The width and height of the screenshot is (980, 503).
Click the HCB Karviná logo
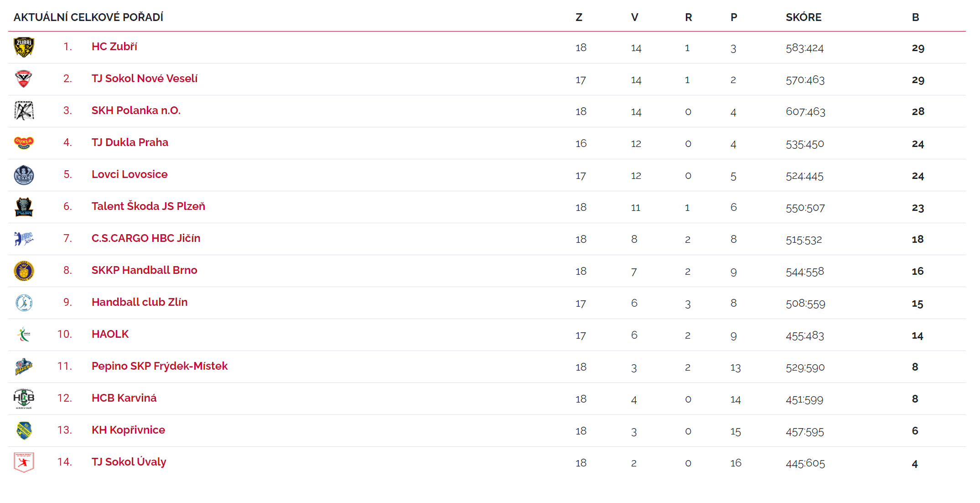(24, 398)
